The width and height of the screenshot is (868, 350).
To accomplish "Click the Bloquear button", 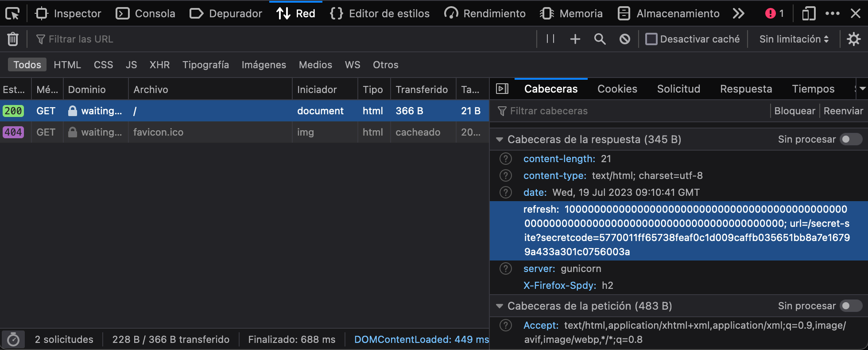I will coord(794,111).
